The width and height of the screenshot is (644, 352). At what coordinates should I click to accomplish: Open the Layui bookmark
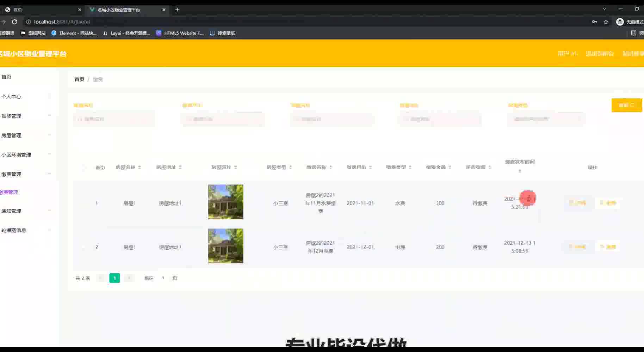[126, 33]
